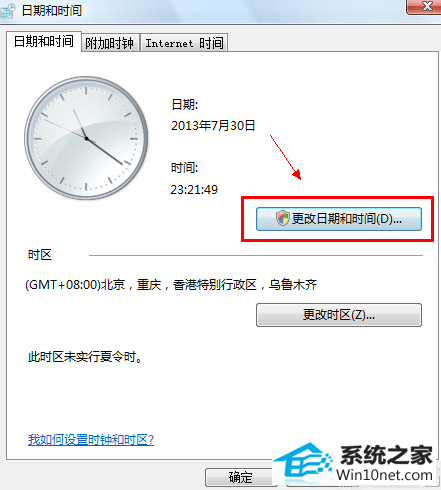Click the date value 2013年7月30日

point(213,126)
